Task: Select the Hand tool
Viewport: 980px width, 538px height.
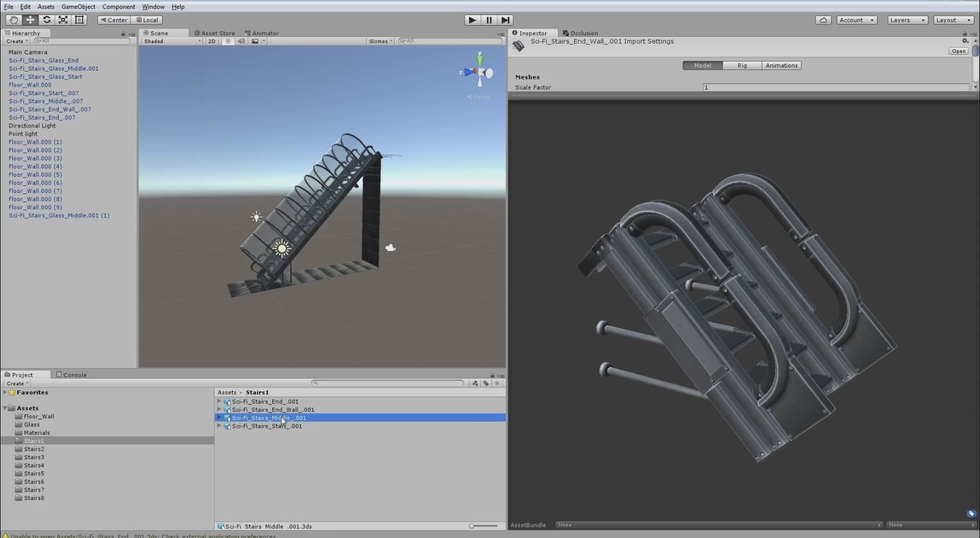Action: (x=13, y=20)
